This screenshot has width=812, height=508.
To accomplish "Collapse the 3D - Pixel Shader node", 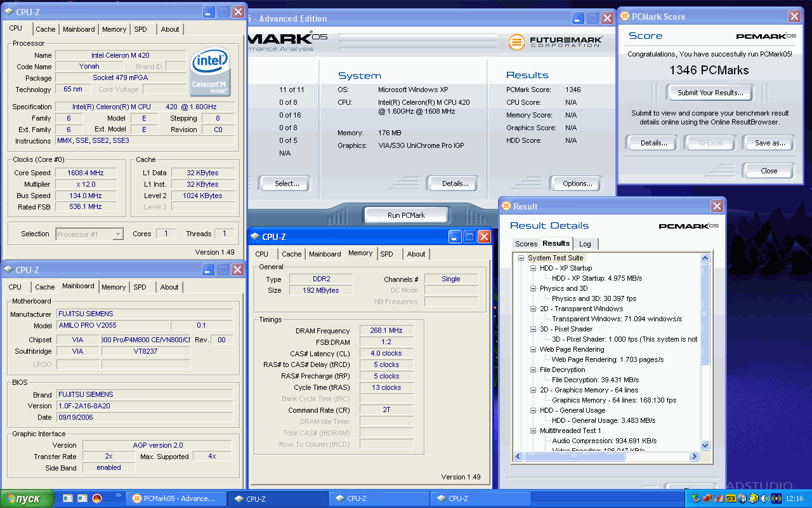I will pyautogui.click(x=534, y=329).
